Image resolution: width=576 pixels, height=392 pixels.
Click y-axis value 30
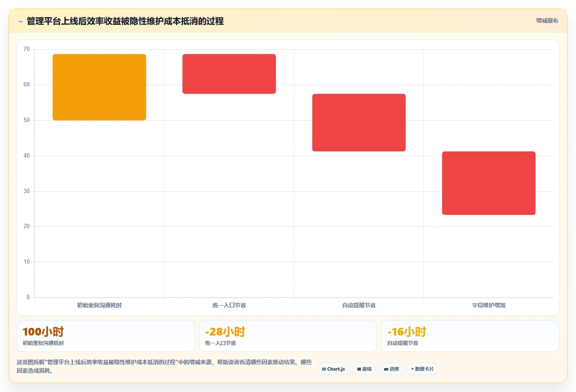[x=27, y=191]
